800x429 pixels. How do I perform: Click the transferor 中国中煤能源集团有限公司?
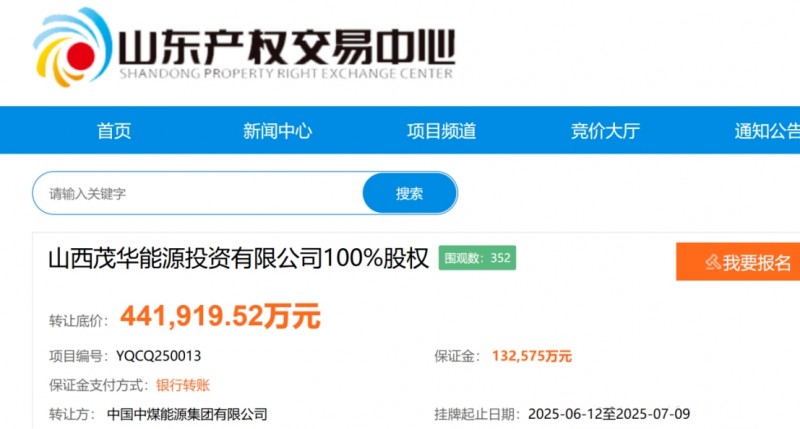[187, 414]
